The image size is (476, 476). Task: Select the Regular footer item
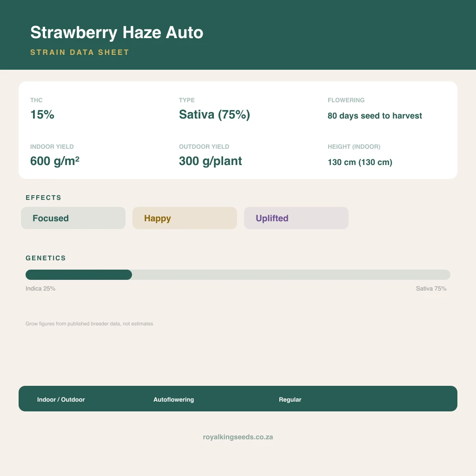coord(290,399)
